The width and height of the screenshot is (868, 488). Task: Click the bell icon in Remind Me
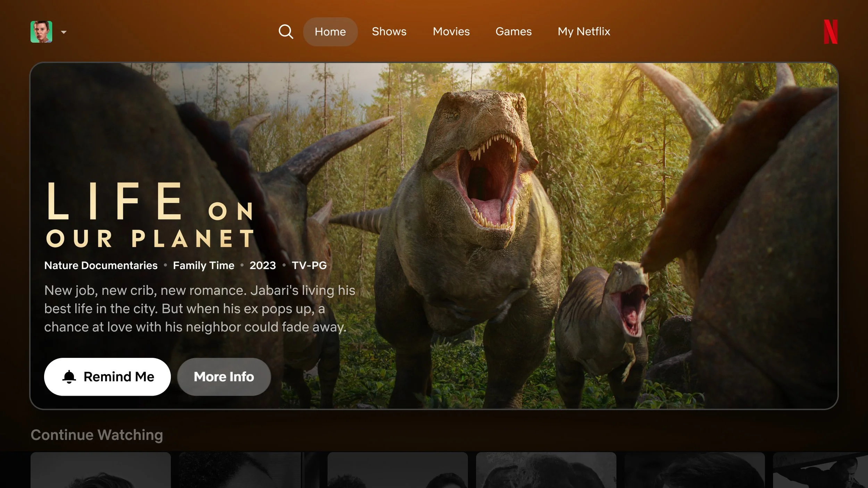(x=69, y=377)
